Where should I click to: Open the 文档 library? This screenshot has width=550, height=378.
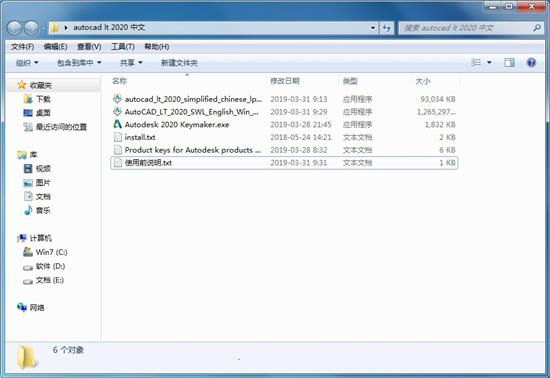[37, 196]
